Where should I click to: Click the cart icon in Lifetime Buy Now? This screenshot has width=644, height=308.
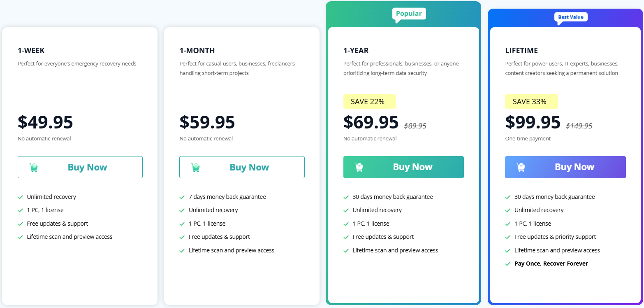tap(521, 167)
